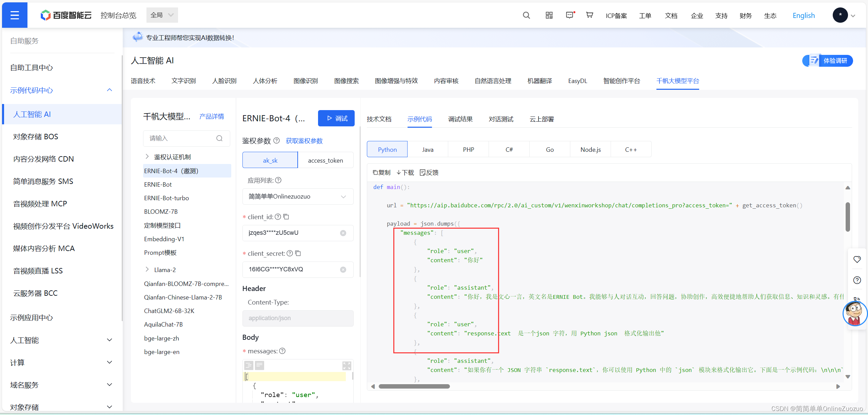The width and height of the screenshot is (868, 415).
Task: Click 复制 to copy the sample code
Action: [x=382, y=173]
